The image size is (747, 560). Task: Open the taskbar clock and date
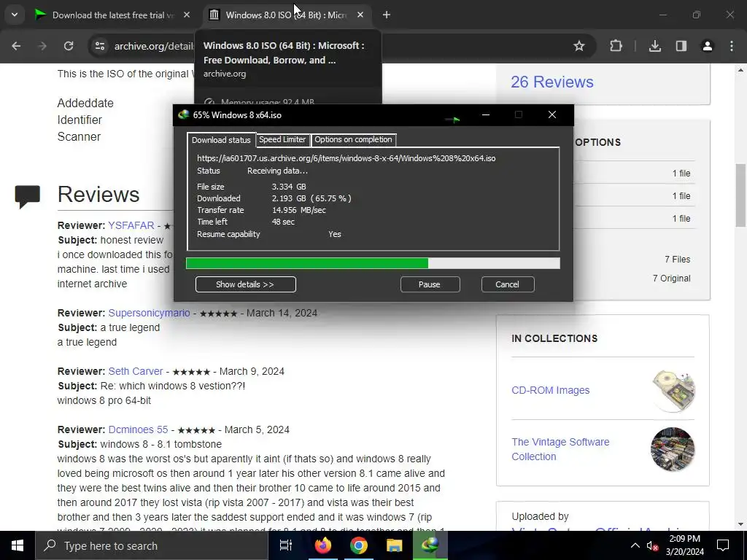[x=684, y=545]
